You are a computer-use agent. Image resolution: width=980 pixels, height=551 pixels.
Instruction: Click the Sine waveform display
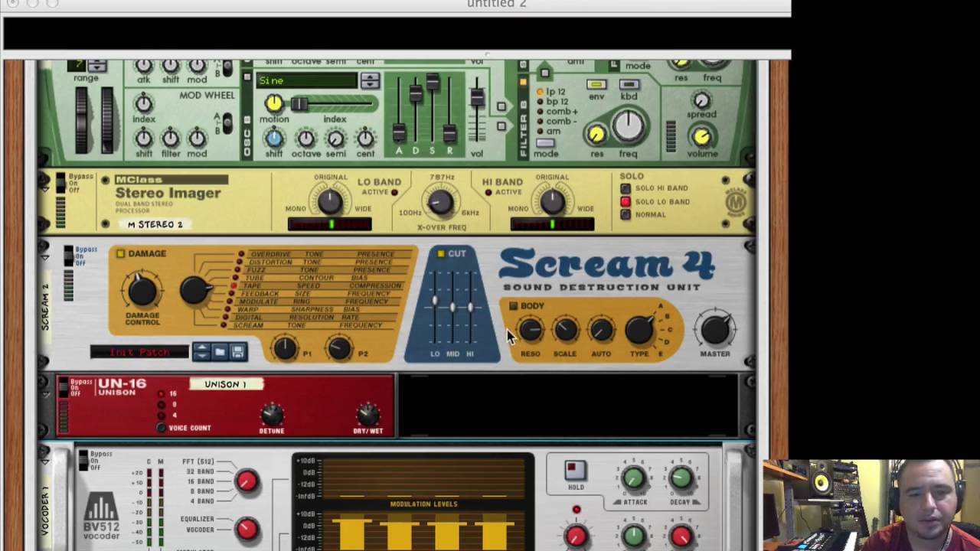pyautogui.click(x=306, y=80)
